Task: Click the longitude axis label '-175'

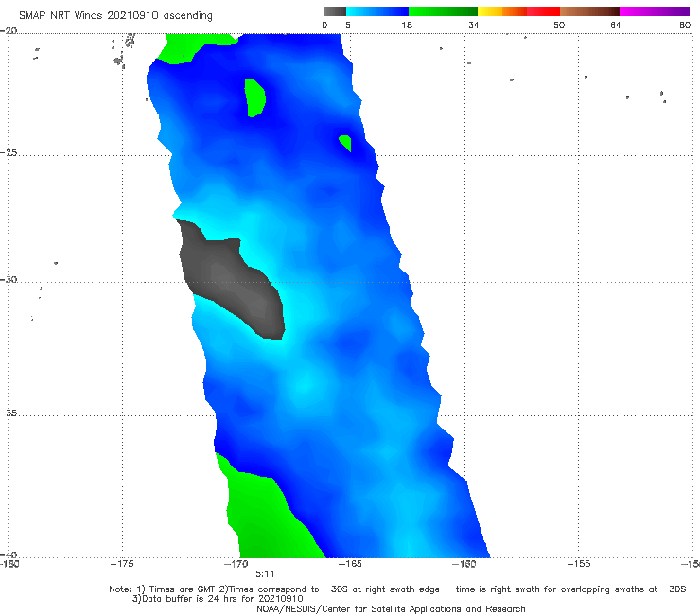Action: (x=122, y=564)
